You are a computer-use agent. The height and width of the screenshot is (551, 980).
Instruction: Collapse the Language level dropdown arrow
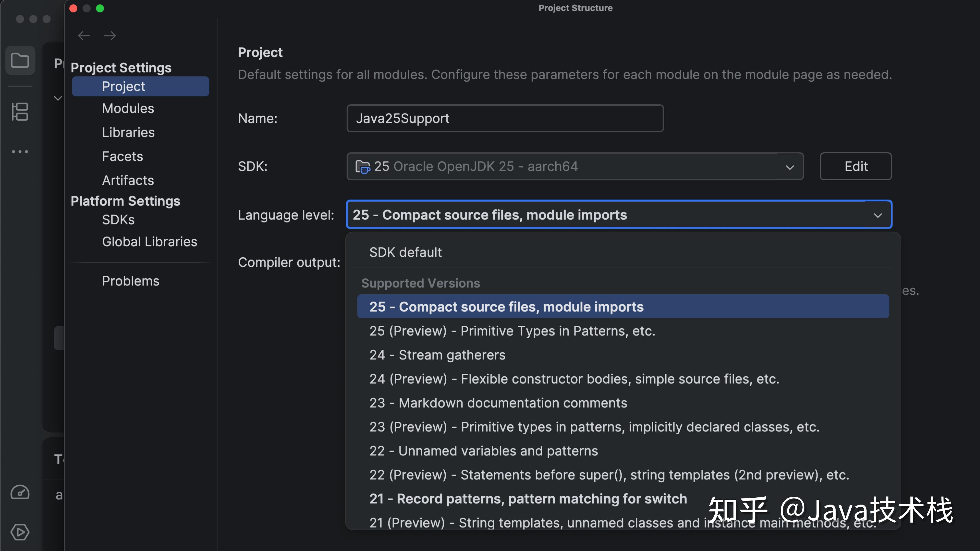(878, 215)
